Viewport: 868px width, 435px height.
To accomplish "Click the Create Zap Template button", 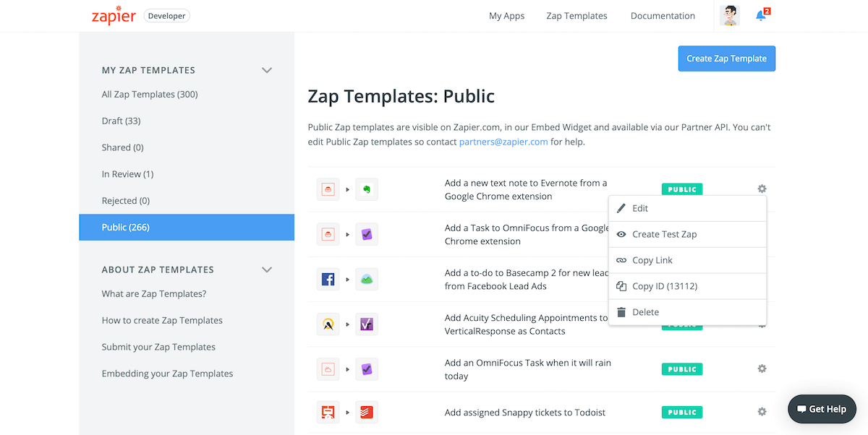I will [x=726, y=59].
